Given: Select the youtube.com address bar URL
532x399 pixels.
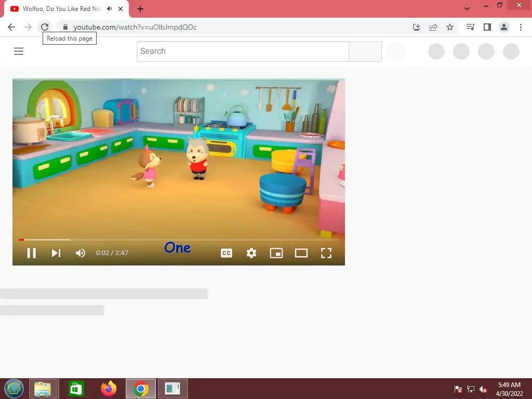Looking at the screenshot, I should click(x=135, y=27).
